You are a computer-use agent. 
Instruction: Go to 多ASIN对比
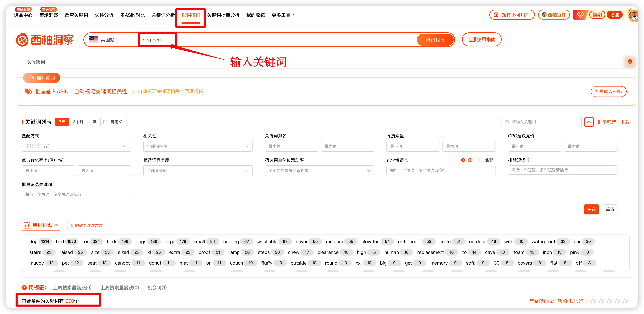click(x=132, y=15)
